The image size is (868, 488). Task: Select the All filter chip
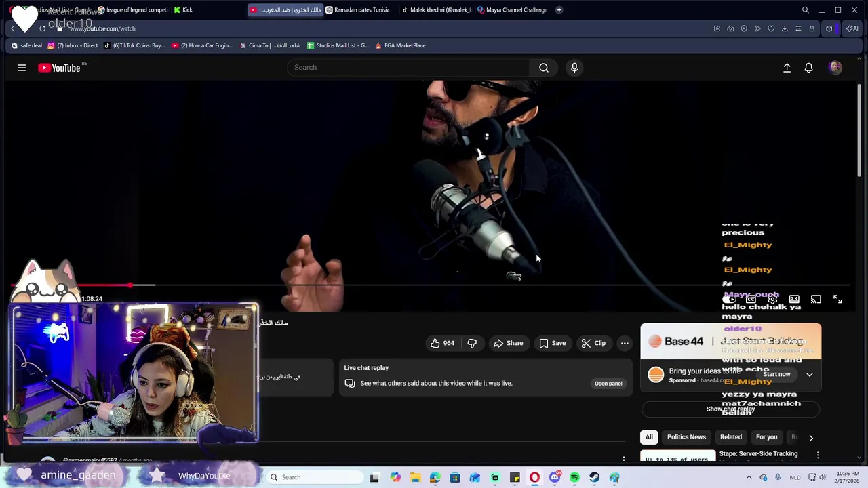point(649,437)
